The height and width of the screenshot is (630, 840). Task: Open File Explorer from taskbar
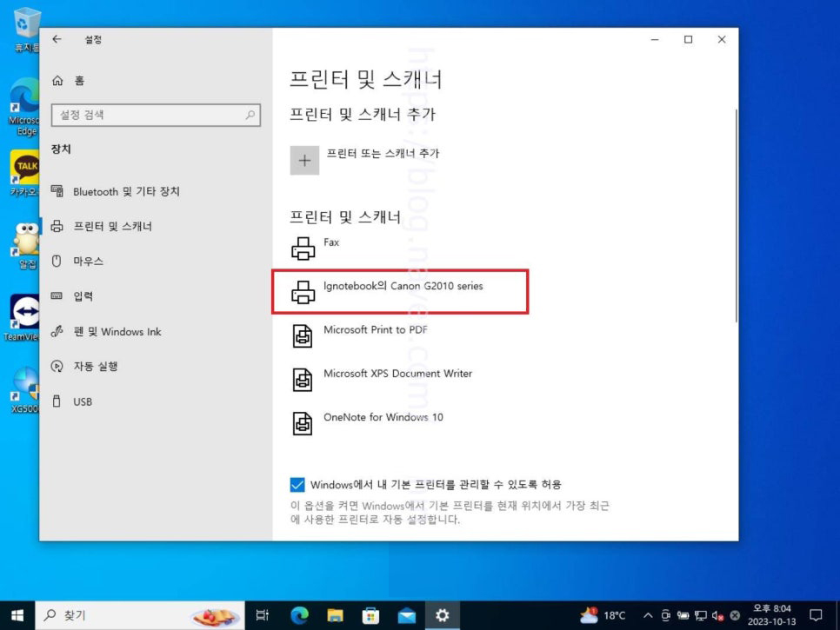point(335,615)
